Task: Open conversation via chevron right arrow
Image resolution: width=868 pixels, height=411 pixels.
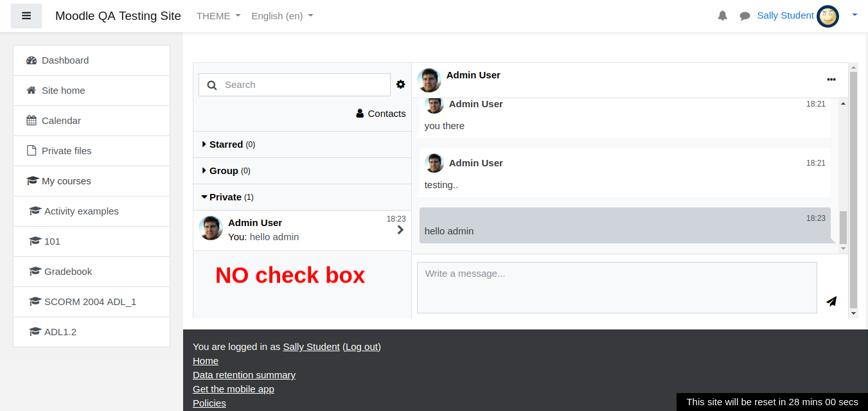Action: point(400,230)
